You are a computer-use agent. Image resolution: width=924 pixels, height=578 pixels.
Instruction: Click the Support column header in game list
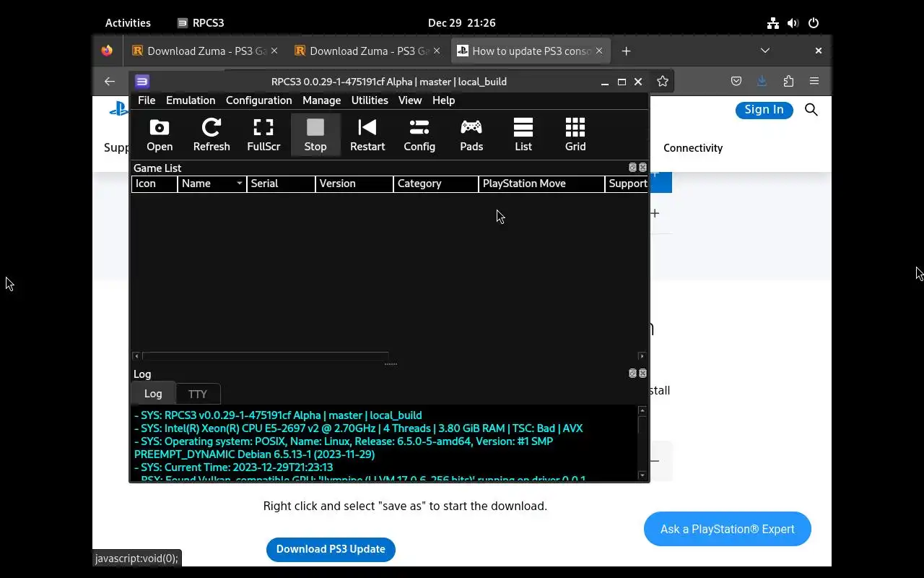click(627, 184)
